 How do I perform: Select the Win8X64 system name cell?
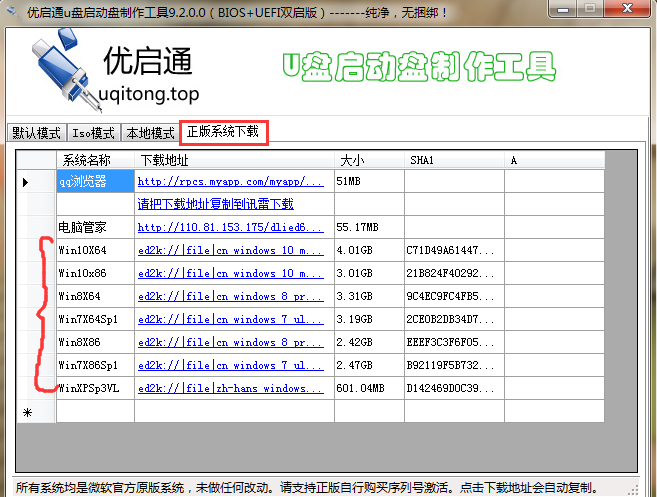(94, 296)
